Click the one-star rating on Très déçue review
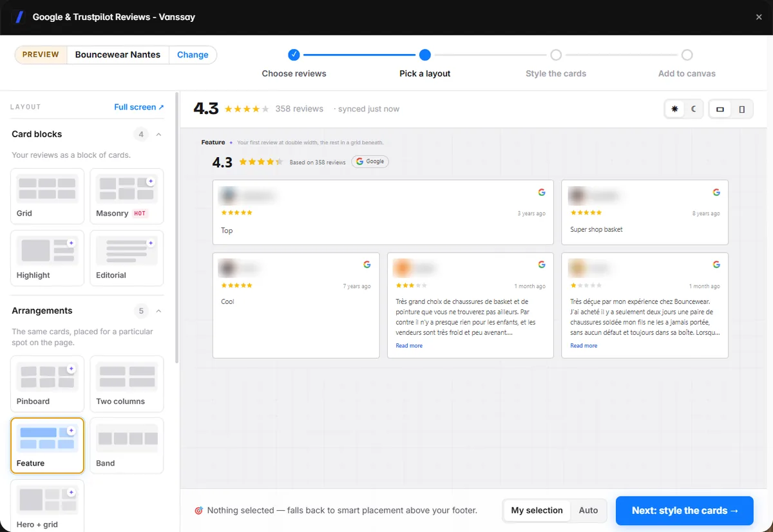This screenshot has width=773, height=532. click(586, 285)
